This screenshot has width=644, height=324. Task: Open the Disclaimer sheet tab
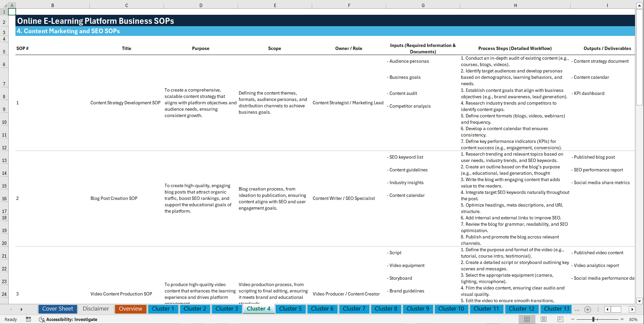(x=96, y=309)
